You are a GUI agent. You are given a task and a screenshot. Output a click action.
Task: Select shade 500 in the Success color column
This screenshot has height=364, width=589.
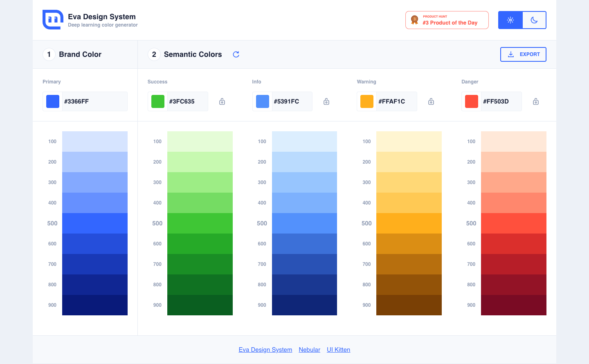(x=200, y=223)
